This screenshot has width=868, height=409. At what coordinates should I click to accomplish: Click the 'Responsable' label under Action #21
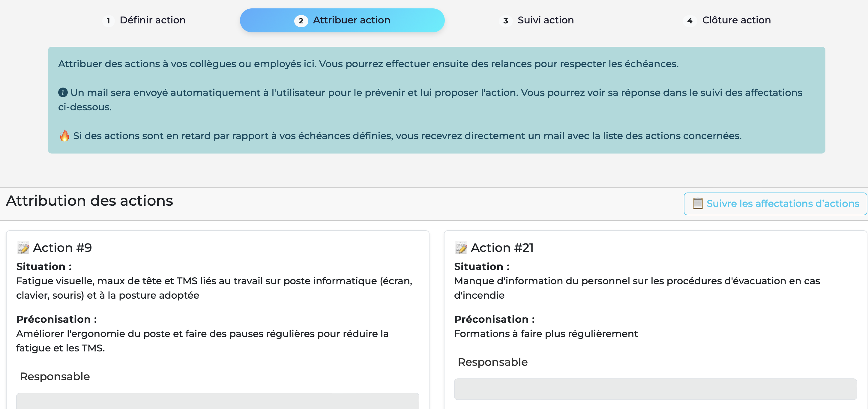coord(492,362)
